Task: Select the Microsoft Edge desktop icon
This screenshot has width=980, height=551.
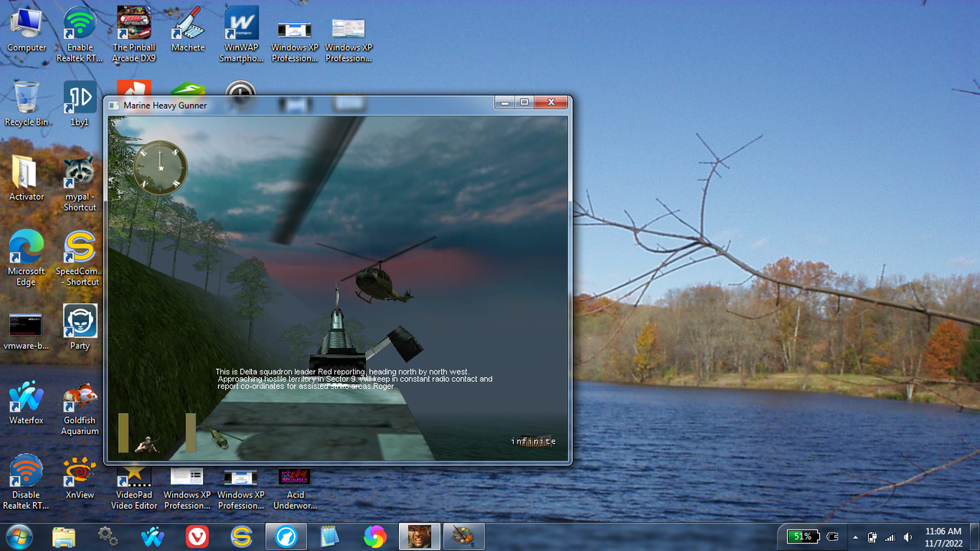Action: pos(27,259)
